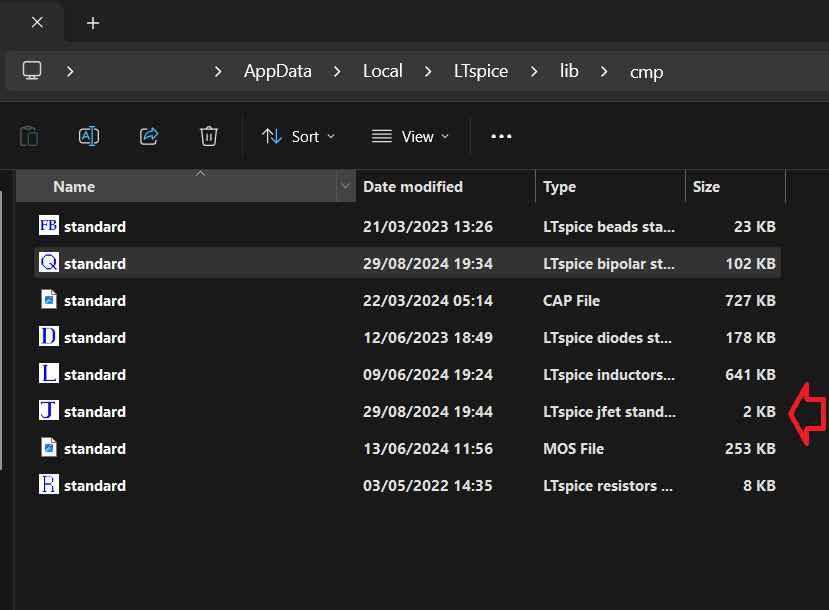Select the R resistors standard file icon
The height and width of the screenshot is (610, 829).
click(49, 484)
